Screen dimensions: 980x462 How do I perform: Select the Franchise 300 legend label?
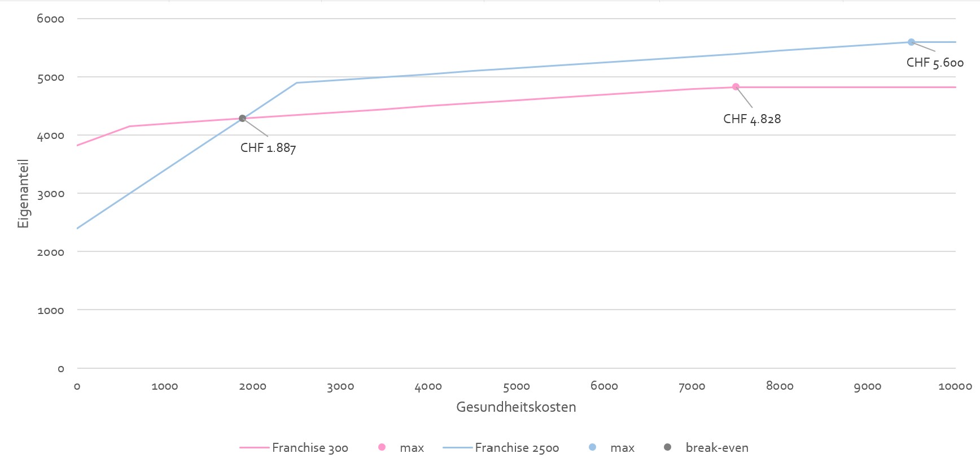(310, 448)
